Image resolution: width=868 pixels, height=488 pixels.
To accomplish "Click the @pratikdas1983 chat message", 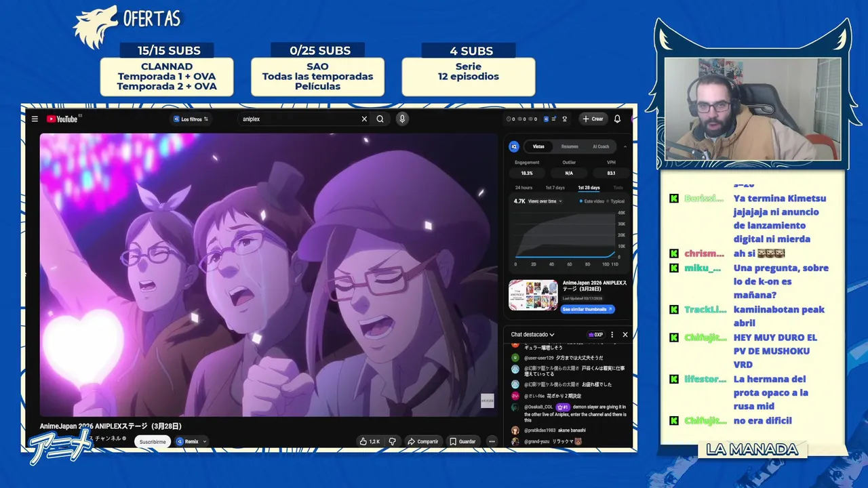I will (549, 430).
